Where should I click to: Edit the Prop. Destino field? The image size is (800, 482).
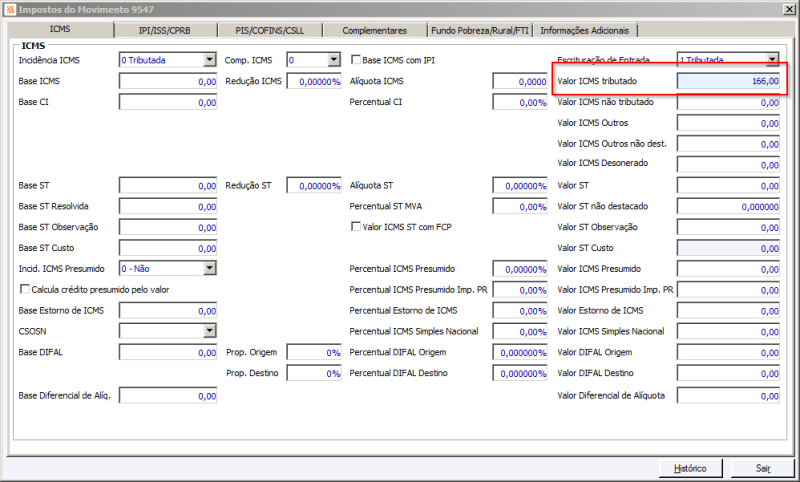tap(314, 374)
